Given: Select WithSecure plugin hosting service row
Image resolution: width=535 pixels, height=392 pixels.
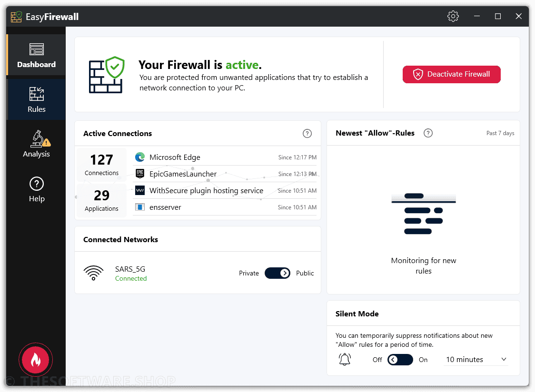Looking at the screenshot, I should 225,191.
